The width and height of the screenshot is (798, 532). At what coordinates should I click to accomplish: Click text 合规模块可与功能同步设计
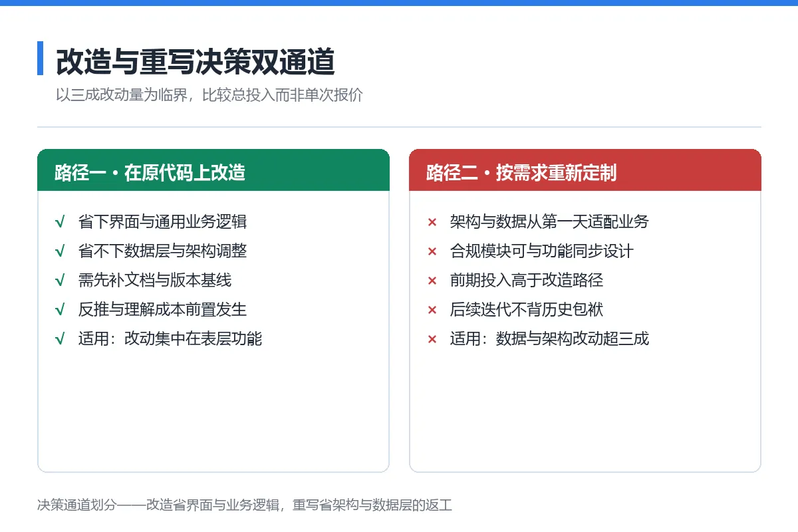(x=542, y=251)
